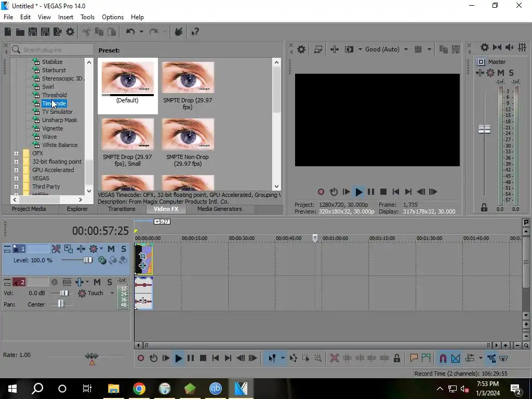Choose the SMPTE Non-Drop (29.97 fps) preset
This screenshot has width=532, height=399.
point(188,143)
